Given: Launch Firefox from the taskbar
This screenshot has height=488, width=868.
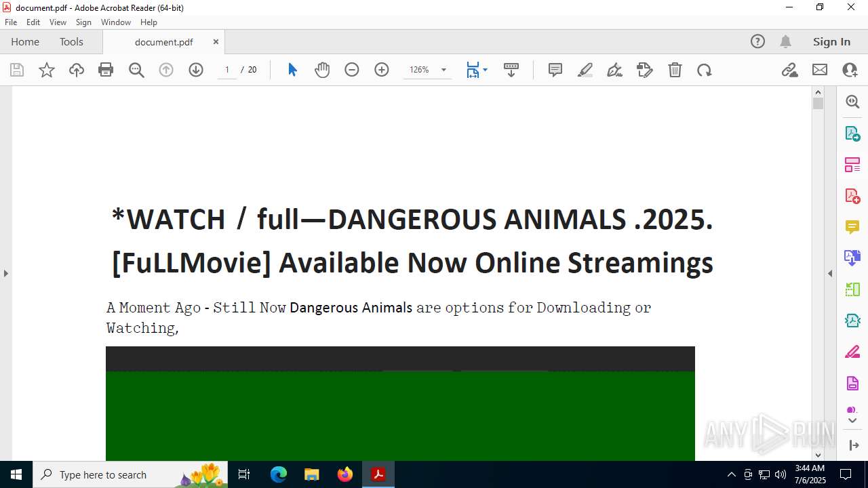Looking at the screenshot, I should [345, 474].
